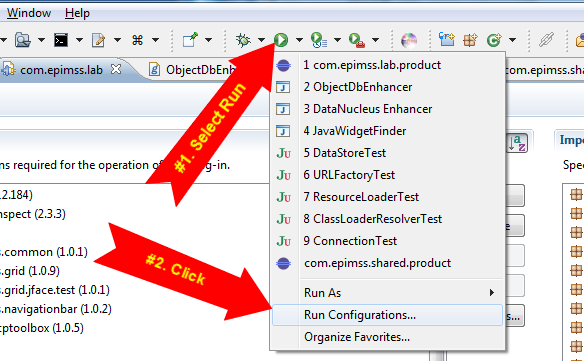The image size is (584, 361).
Task: Close the com.epimss.lab editor tab
Action: click(x=116, y=69)
